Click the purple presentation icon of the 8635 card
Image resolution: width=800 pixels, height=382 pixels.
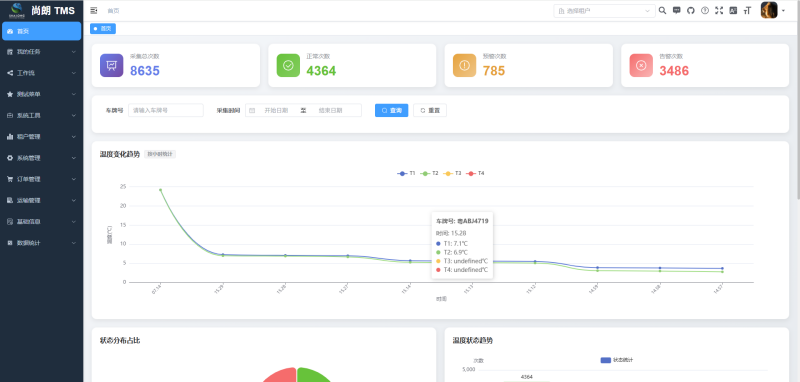pyautogui.click(x=112, y=65)
